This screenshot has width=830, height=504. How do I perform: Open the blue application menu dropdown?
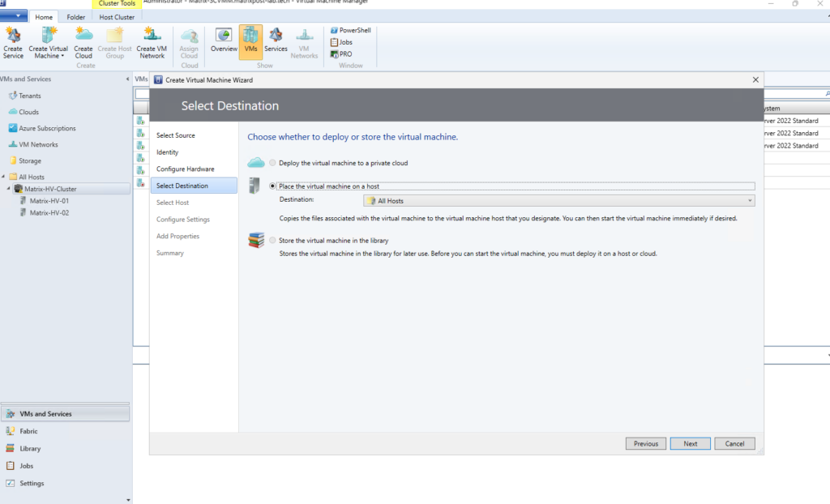pyautogui.click(x=14, y=16)
